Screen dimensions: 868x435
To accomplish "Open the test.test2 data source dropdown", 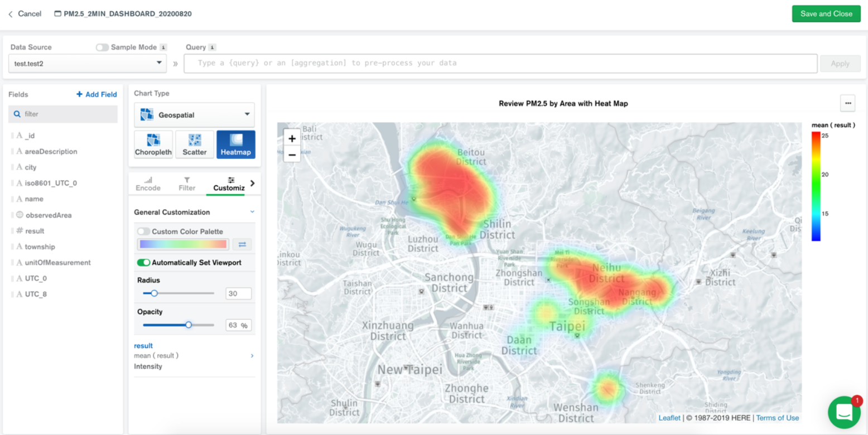I will pos(86,63).
